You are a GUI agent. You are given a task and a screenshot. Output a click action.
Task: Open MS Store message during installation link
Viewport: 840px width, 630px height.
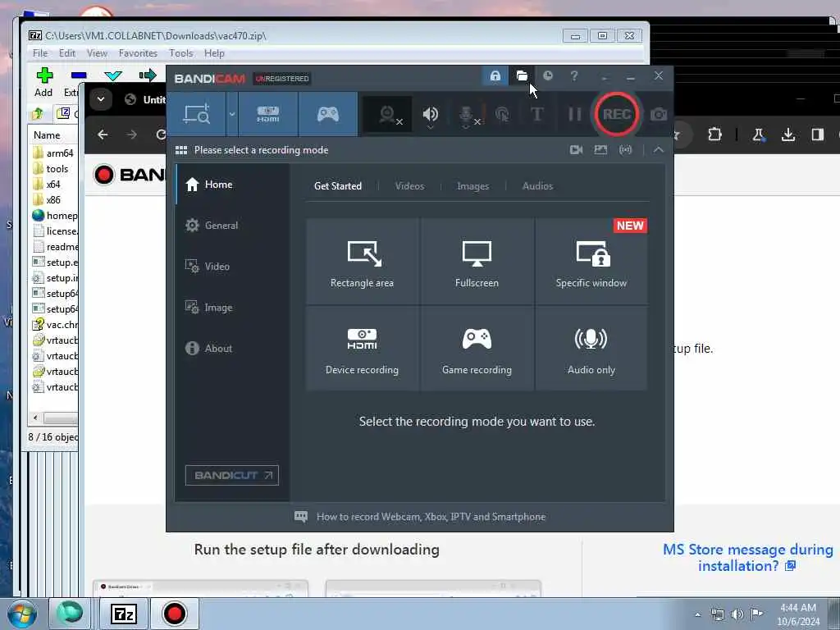coord(748,558)
